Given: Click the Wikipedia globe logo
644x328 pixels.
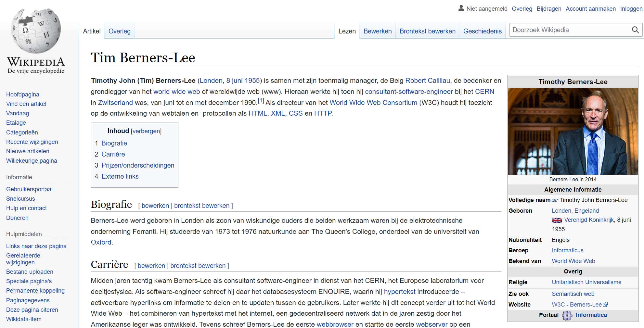Looking at the screenshot, I should click(x=36, y=31).
